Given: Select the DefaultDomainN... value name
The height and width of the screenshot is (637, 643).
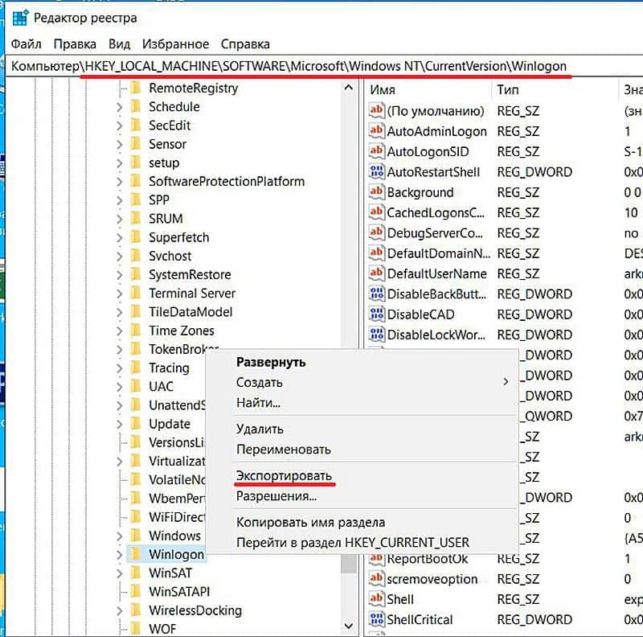Looking at the screenshot, I should [x=438, y=253].
